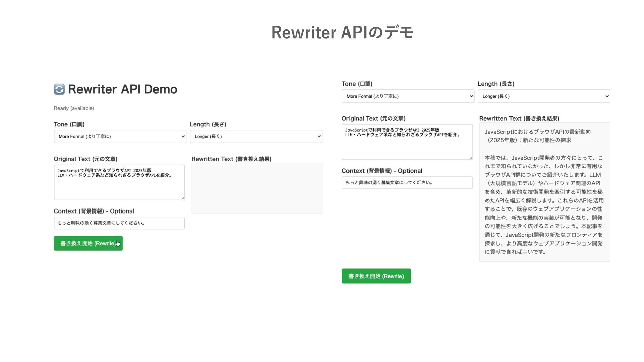The width and height of the screenshot is (644, 362).
Task: Click the Ready (available) status text
Action: pyautogui.click(x=74, y=108)
